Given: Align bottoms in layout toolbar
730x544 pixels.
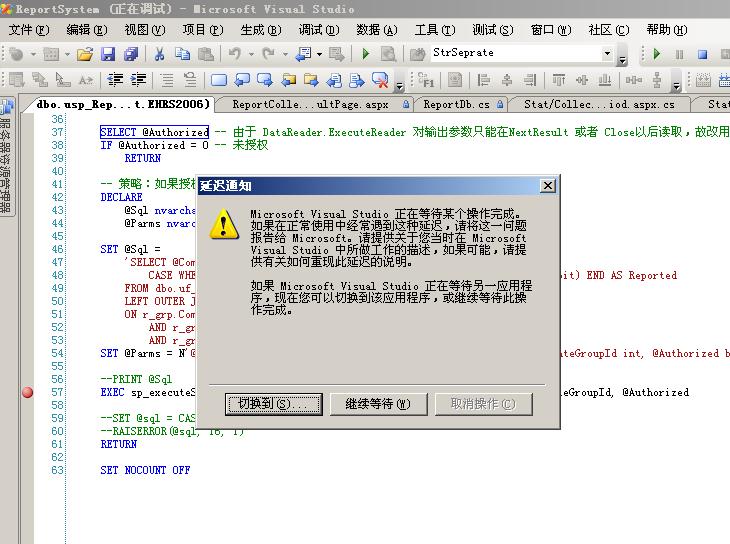Looking at the screenshot, I should tap(605, 80).
